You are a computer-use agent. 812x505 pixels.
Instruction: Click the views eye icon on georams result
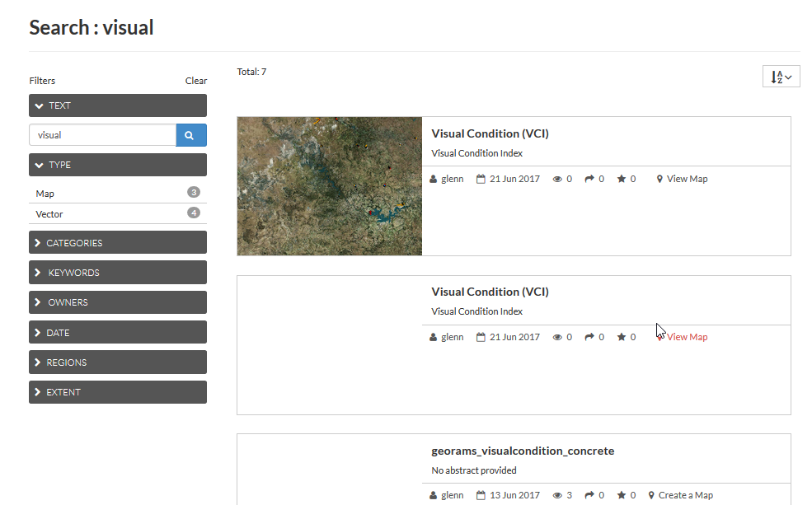pyautogui.click(x=557, y=495)
